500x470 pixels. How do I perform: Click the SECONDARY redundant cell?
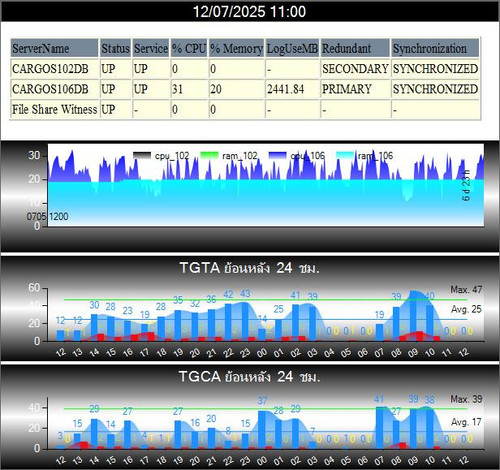click(355, 69)
